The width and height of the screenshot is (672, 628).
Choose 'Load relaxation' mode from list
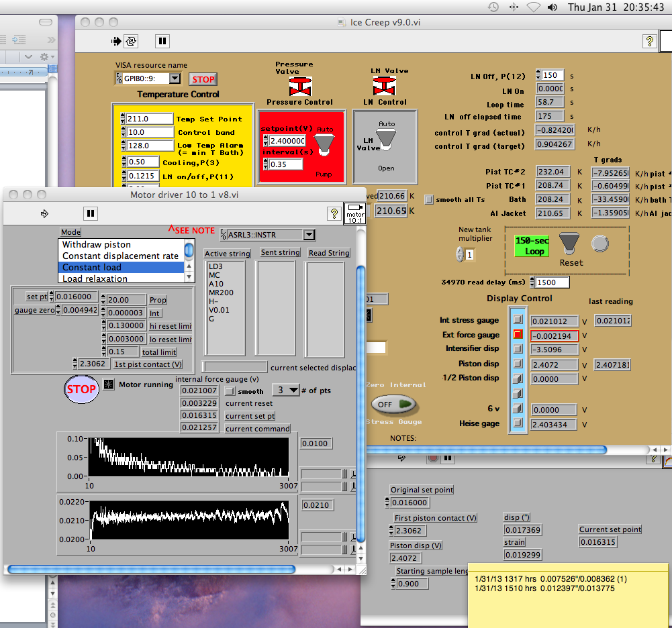(95, 278)
